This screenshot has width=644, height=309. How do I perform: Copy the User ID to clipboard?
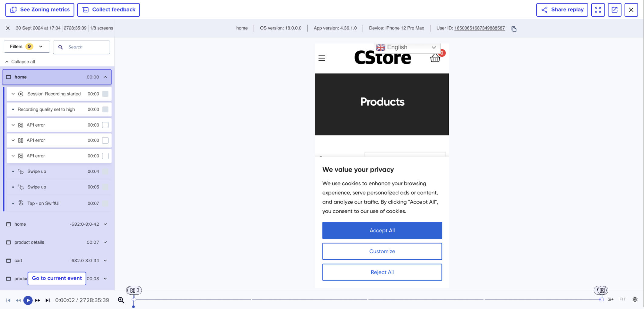point(514,29)
